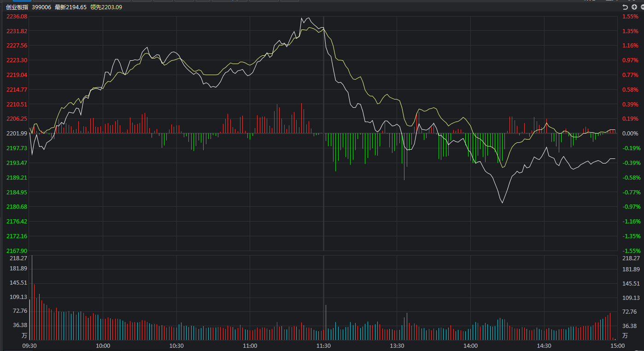Click the yellow 领先2203.09 label
The width and height of the screenshot is (644, 351).
[106, 7]
